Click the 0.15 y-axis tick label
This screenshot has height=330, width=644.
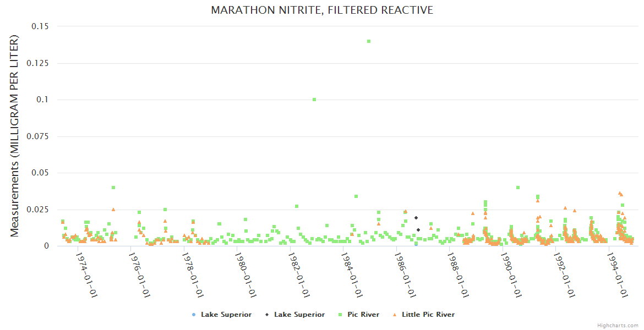pos(40,26)
